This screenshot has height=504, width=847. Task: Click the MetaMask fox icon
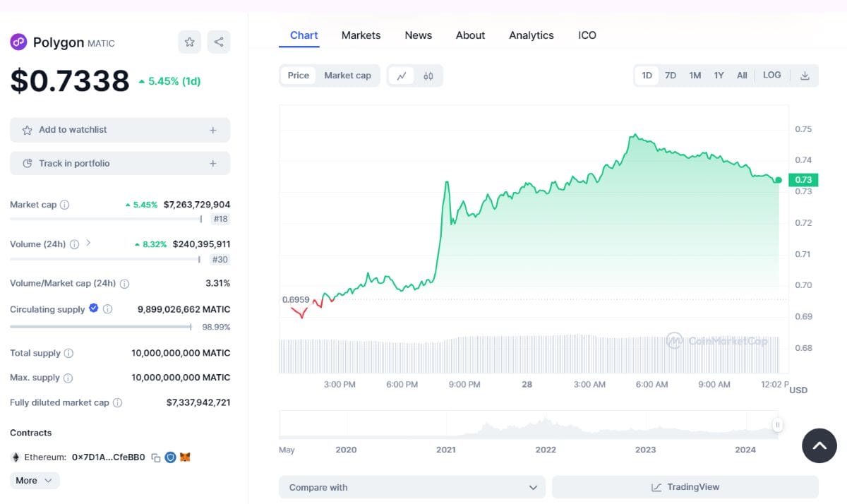(x=185, y=457)
